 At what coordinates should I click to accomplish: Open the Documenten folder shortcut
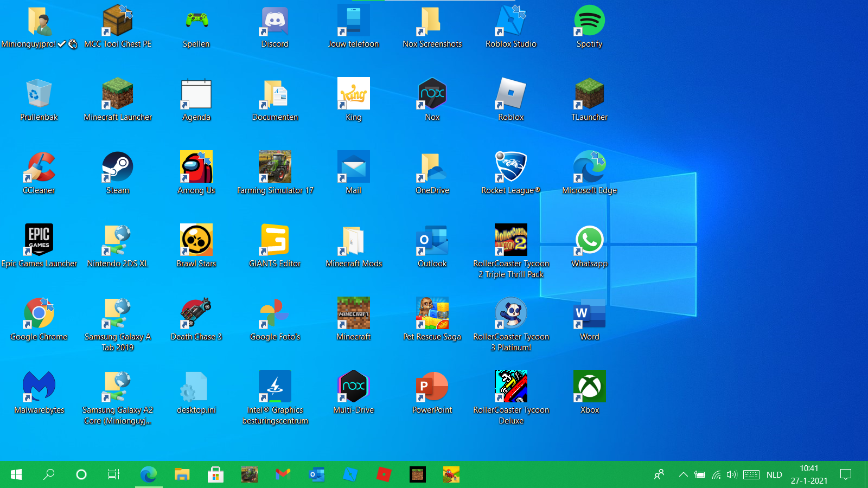(x=275, y=100)
